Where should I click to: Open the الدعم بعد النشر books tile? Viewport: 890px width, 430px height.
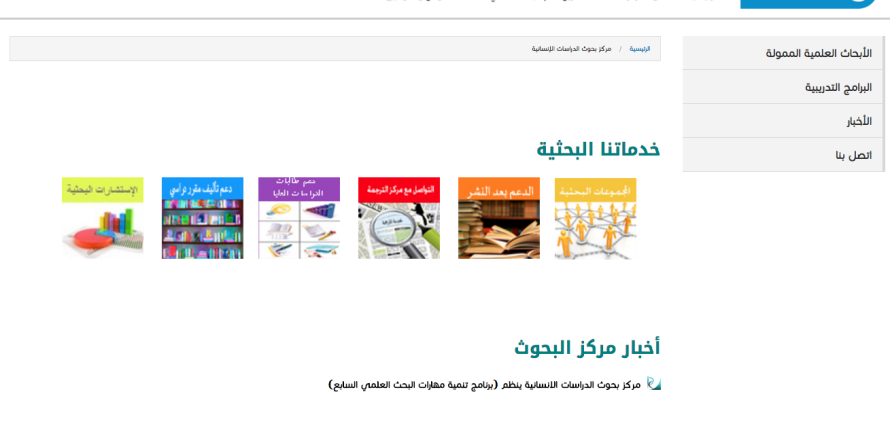pyautogui.click(x=499, y=218)
